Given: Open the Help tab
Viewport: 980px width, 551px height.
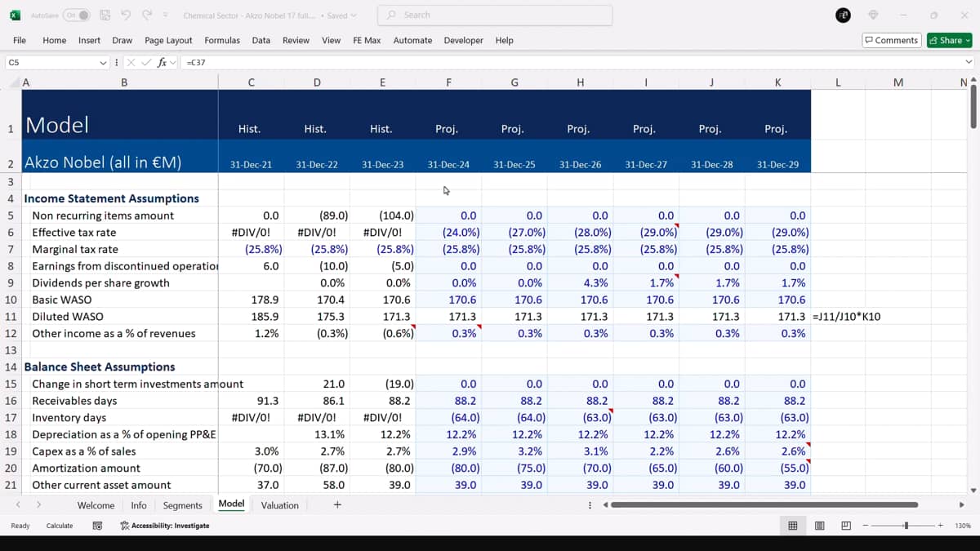Looking at the screenshot, I should pyautogui.click(x=505, y=40).
